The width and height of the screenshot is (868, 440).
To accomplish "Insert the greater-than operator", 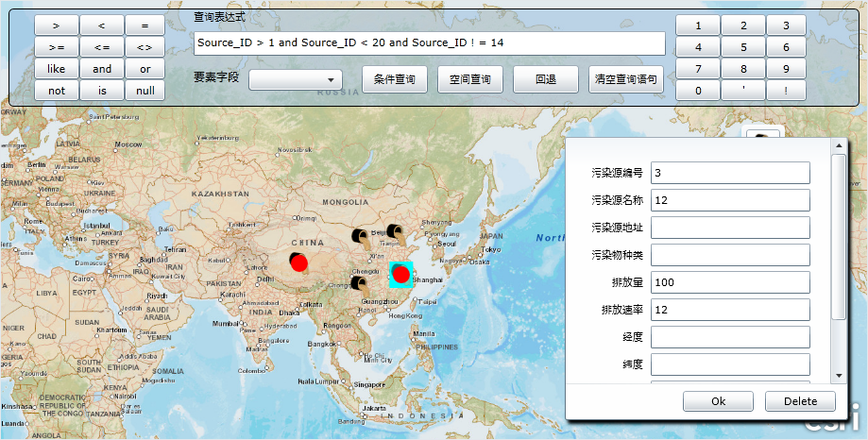I will [x=57, y=25].
